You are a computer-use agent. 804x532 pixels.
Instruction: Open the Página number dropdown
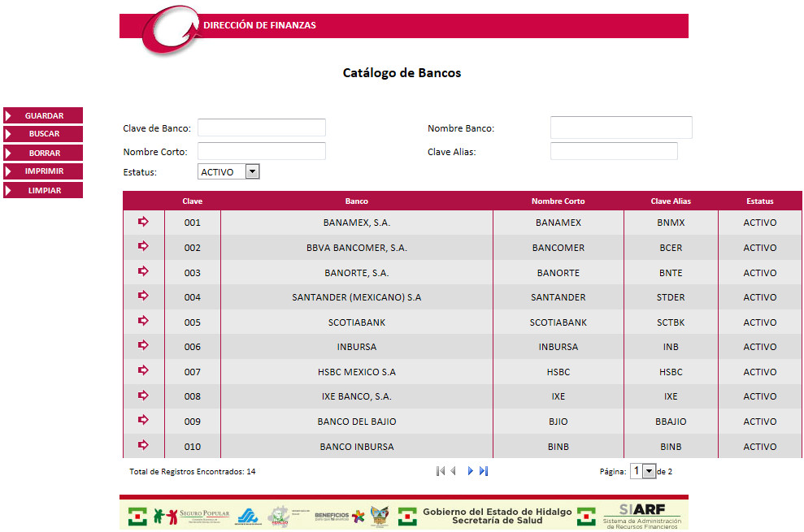coord(643,471)
